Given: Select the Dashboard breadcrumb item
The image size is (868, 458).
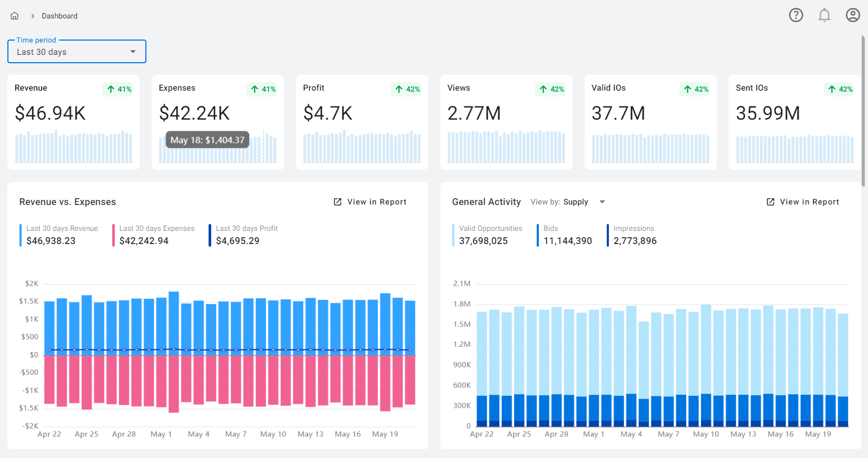Looking at the screenshot, I should (x=60, y=16).
